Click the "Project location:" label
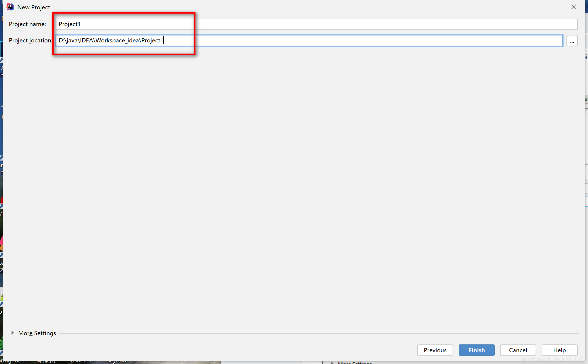The height and width of the screenshot is (364, 588). tap(31, 41)
